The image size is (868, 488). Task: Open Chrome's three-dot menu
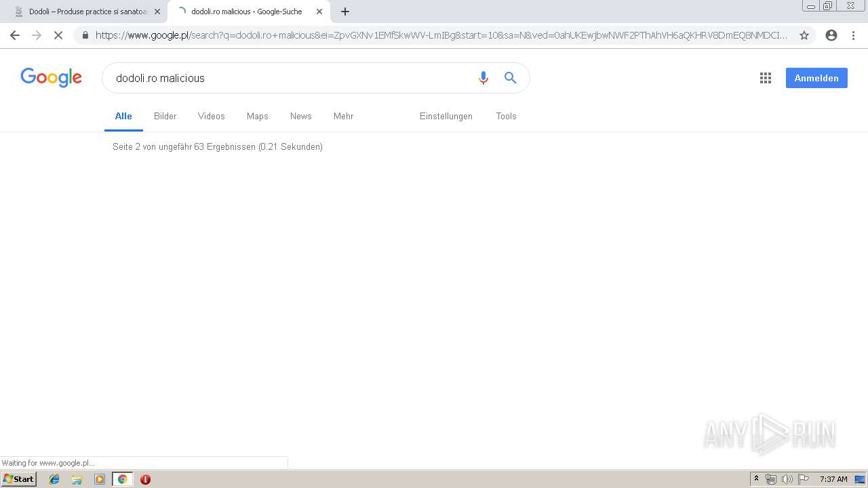(x=853, y=35)
